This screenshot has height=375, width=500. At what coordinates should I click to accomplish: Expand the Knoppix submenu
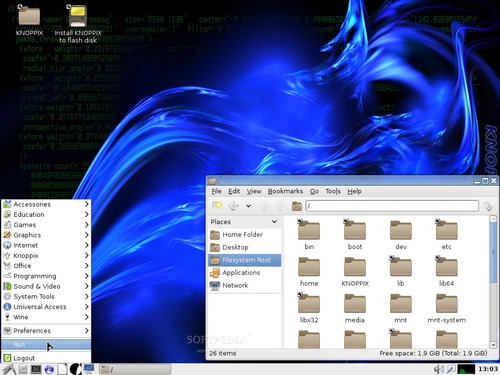[x=46, y=256]
